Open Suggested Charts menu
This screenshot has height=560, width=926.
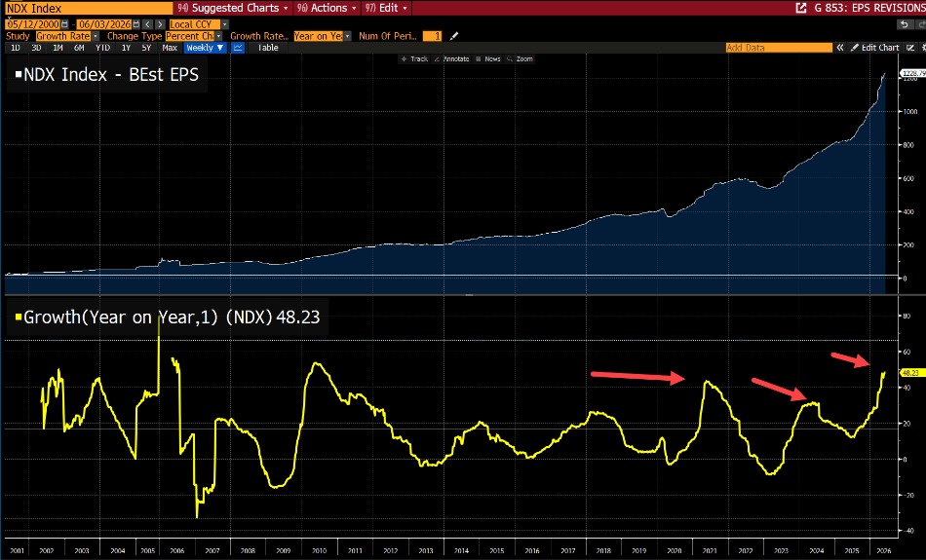click(234, 8)
